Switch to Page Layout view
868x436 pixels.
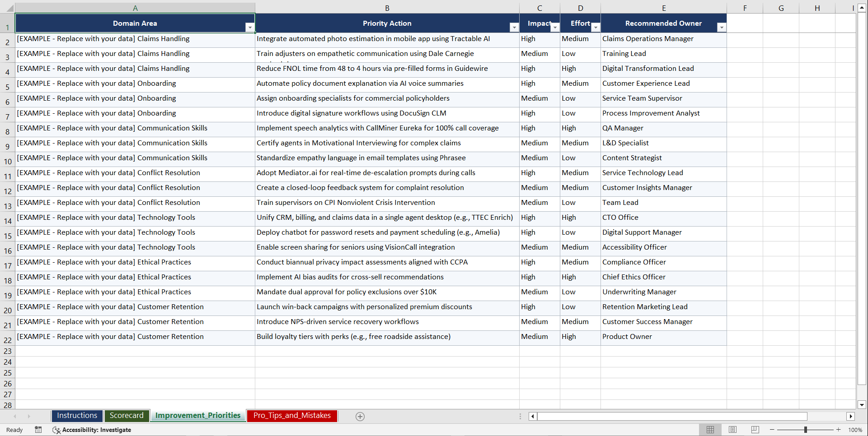[x=732, y=429]
